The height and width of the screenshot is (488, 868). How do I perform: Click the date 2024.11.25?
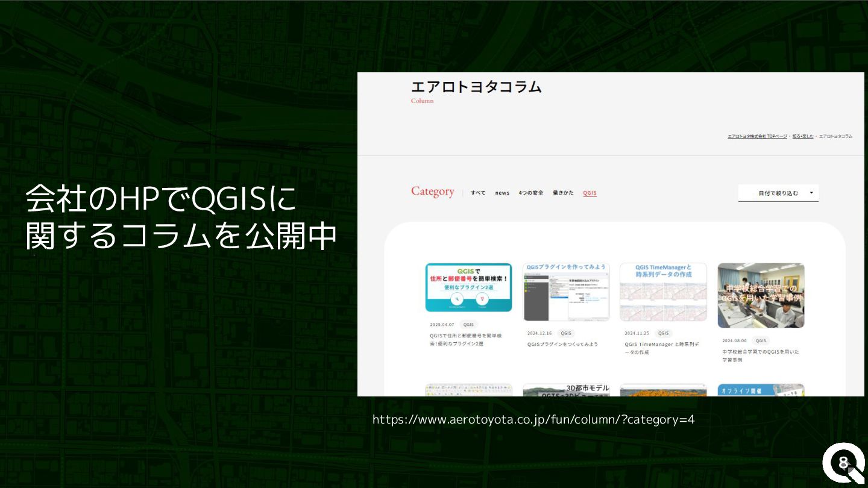637,333
